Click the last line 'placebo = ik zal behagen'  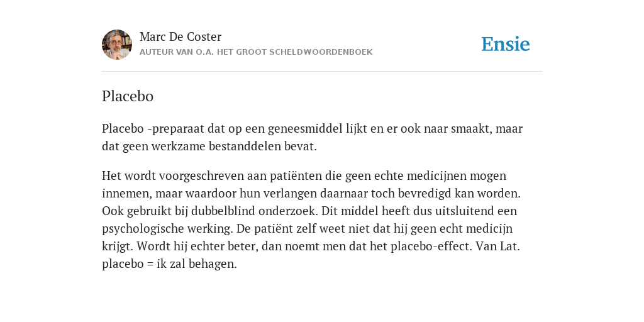(x=169, y=264)
